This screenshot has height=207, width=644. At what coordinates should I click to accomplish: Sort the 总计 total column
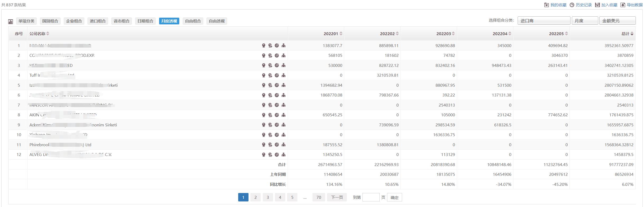632,34
